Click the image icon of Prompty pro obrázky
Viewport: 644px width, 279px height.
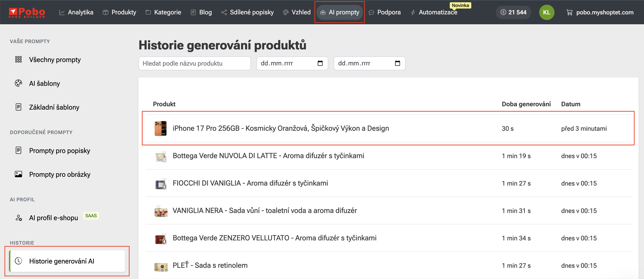coord(18,174)
